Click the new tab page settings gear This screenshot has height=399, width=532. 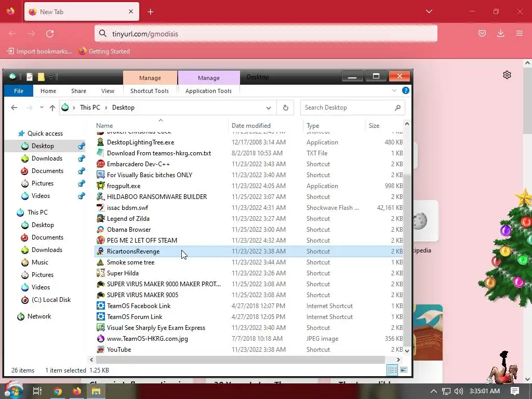tap(507, 75)
